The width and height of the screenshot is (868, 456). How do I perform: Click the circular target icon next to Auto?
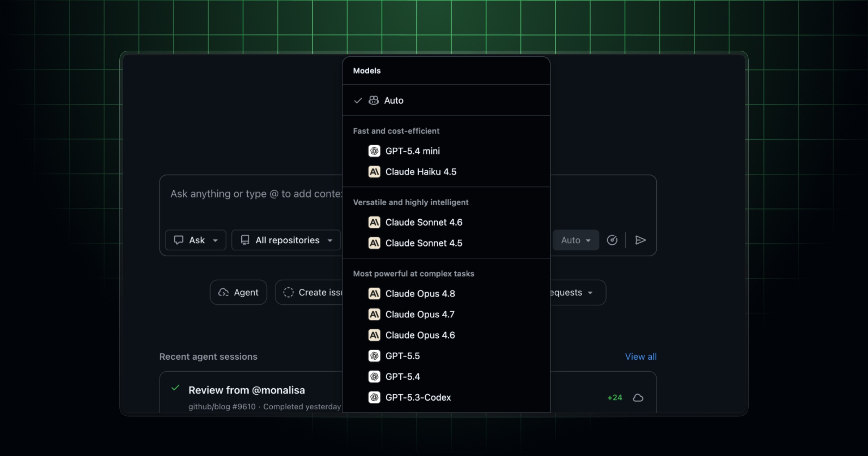[x=612, y=240]
